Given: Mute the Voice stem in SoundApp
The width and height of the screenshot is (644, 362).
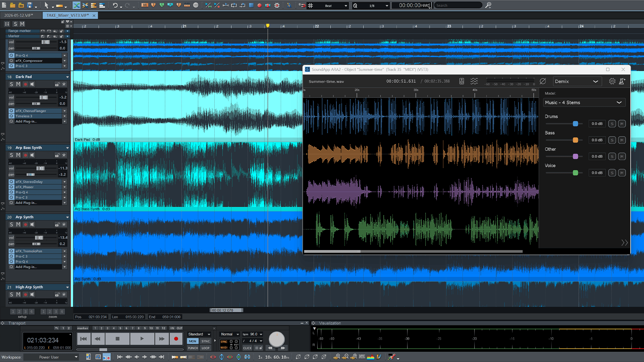Looking at the screenshot, I should pyautogui.click(x=622, y=173).
